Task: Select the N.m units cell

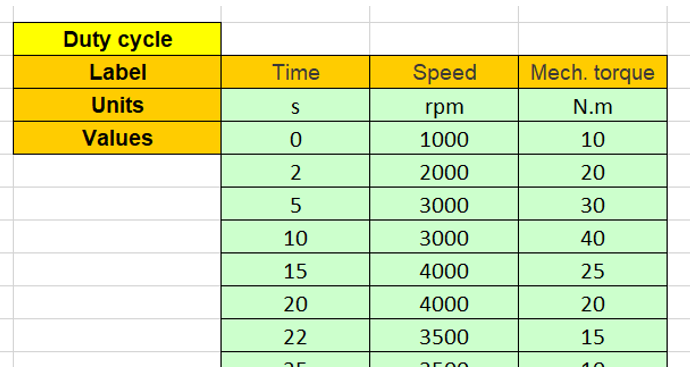Action: (593, 105)
